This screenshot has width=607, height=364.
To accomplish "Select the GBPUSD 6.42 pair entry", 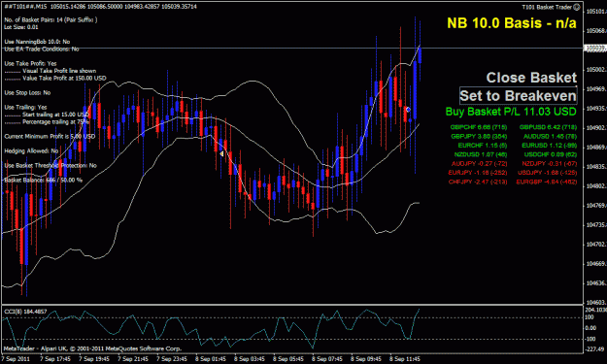I will click(x=548, y=127).
